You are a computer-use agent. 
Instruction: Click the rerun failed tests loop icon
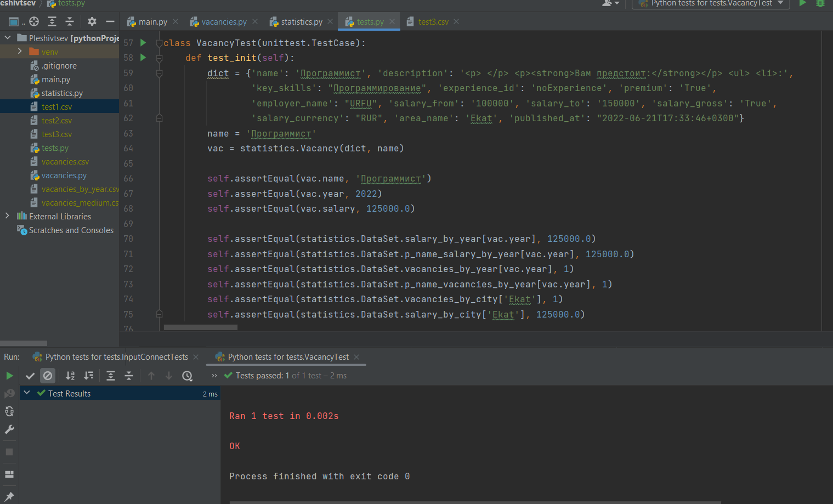(9, 411)
